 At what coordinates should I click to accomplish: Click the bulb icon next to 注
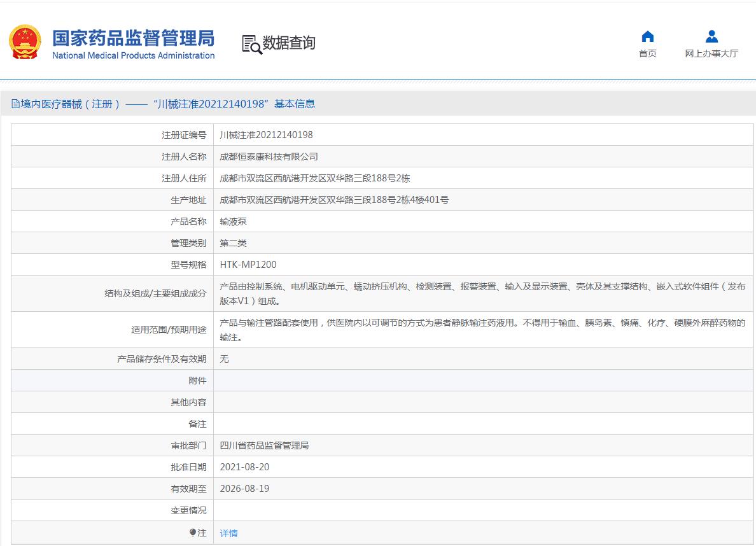coord(193,533)
